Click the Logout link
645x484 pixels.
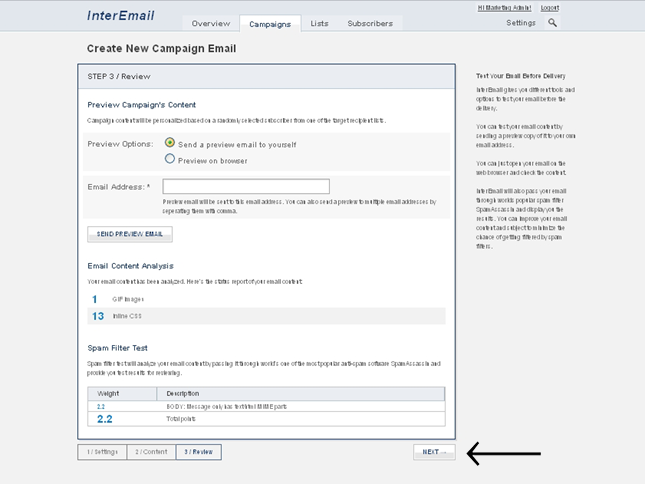pos(550,7)
